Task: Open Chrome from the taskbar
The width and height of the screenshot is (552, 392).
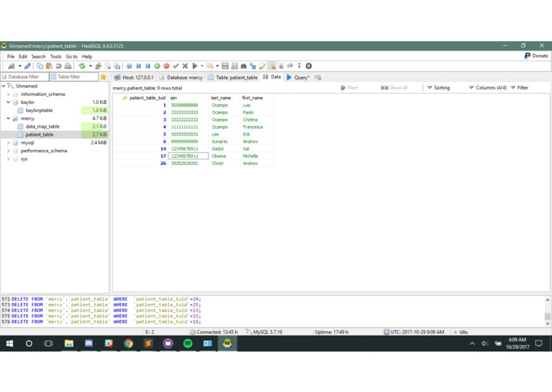Action: click(x=129, y=344)
